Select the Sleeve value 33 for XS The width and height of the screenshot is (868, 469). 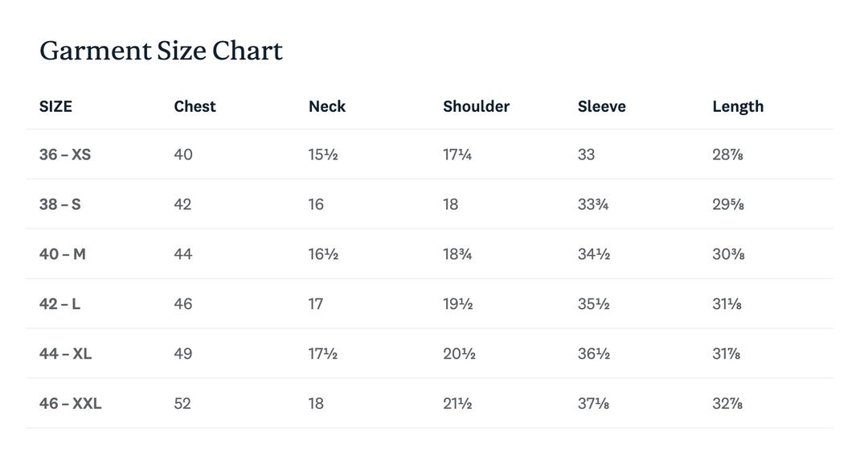587,154
